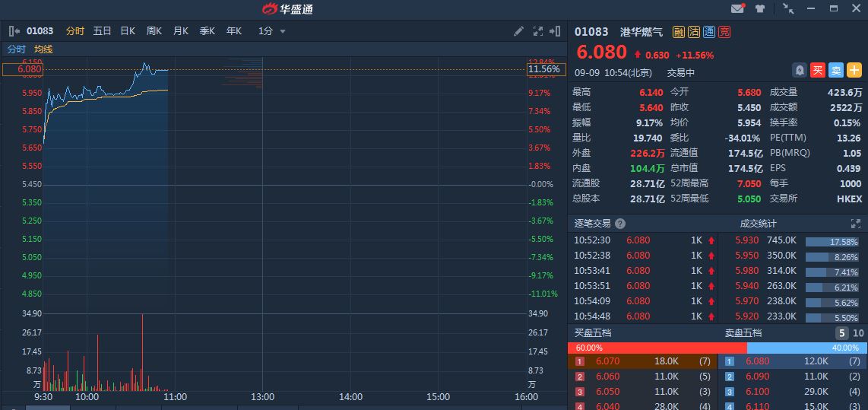Open the skin theme shirt icon
The height and width of the screenshot is (410, 868).
pos(760,8)
